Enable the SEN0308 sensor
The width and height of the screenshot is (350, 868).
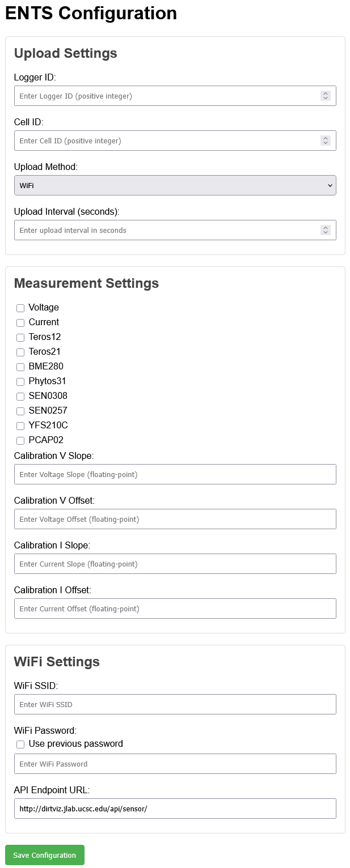tap(20, 396)
